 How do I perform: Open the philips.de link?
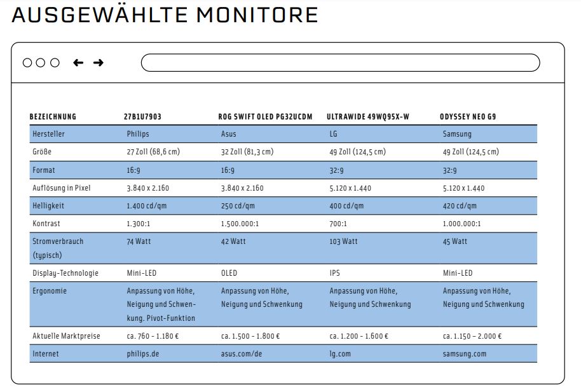[x=142, y=354]
